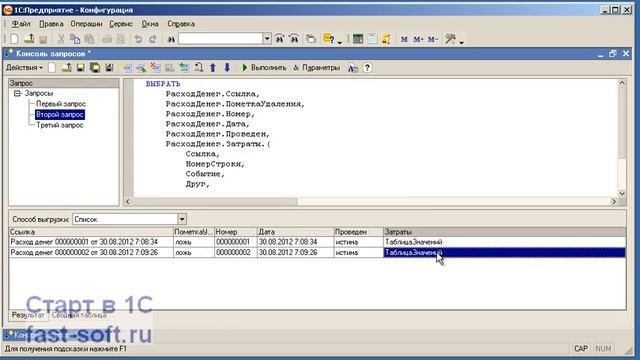The height and width of the screenshot is (360, 640).
Task: Click the M- memory subtract button
Action: (433, 39)
